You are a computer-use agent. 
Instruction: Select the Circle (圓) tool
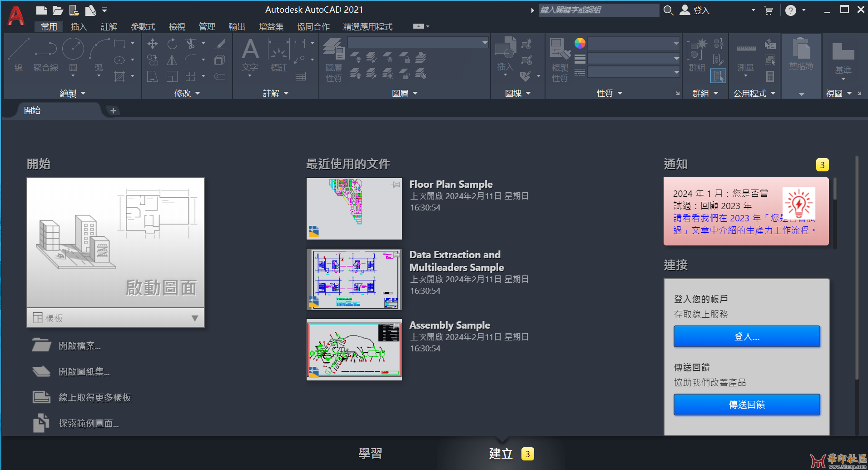[x=73, y=55]
